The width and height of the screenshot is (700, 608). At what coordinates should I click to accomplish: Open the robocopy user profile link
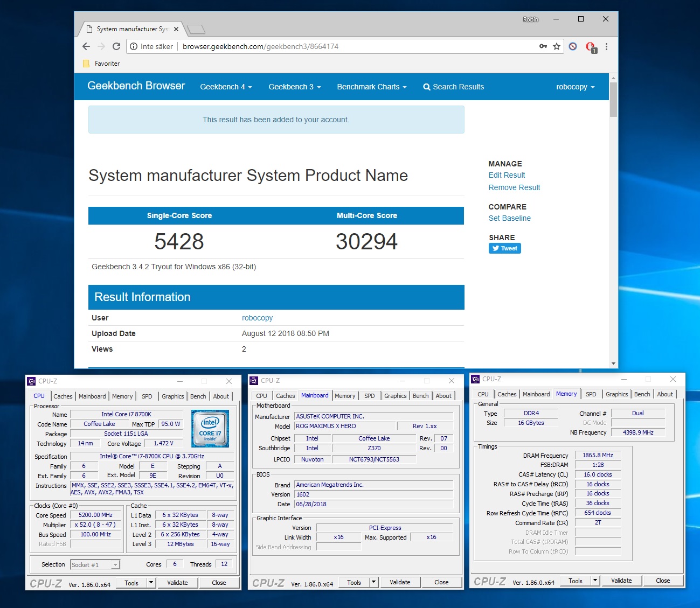coord(257,318)
